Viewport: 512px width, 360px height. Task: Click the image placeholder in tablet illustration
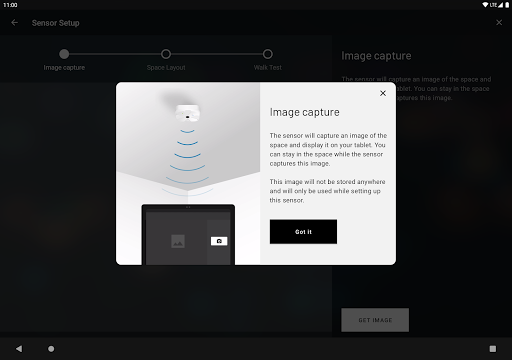[178, 241]
